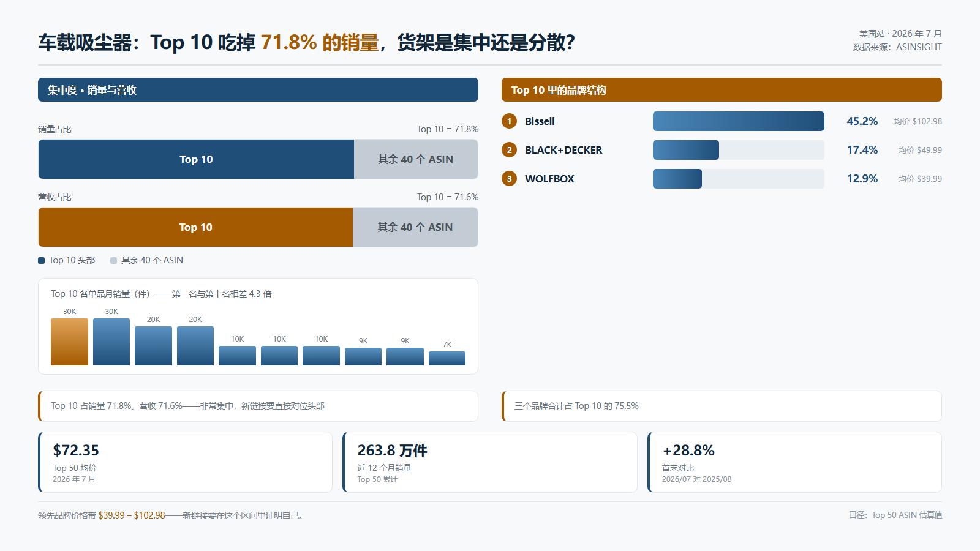
Task: Click the orange first-ranked 30K column
Action: (x=69, y=342)
